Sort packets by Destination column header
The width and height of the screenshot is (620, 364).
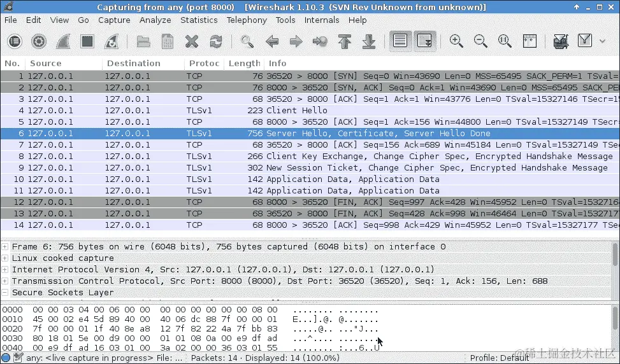pyautogui.click(x=143, y=63)
